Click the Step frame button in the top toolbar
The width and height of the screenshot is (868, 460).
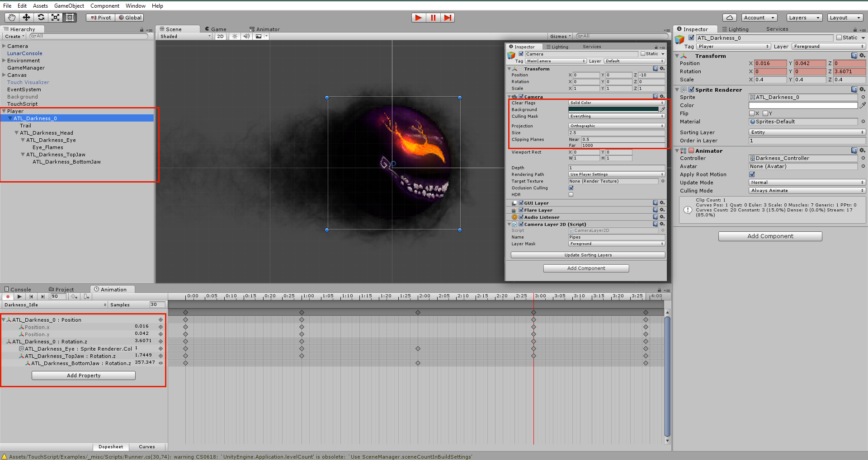tap(448, 18)
